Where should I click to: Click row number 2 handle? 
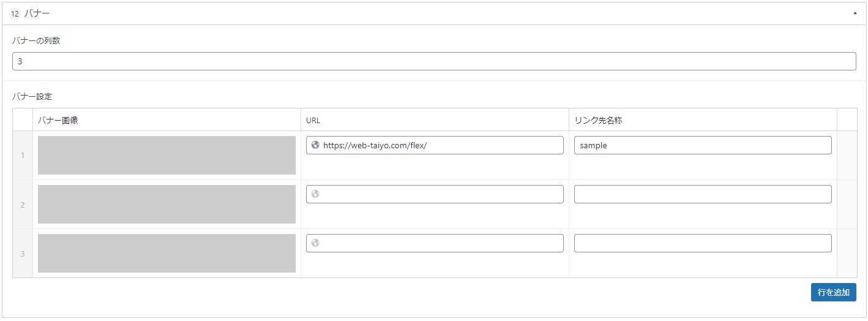pyautogui.click(x=23, y=205)
